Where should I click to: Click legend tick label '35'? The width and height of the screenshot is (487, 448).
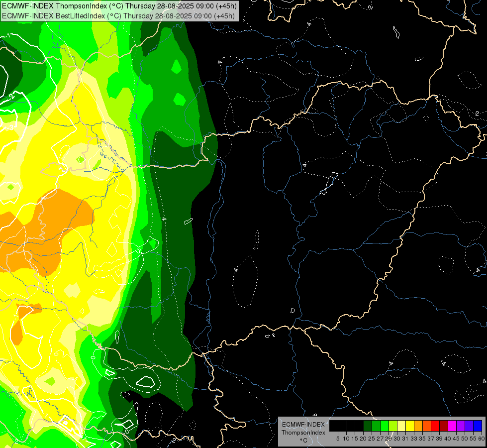tap(422, 439)
